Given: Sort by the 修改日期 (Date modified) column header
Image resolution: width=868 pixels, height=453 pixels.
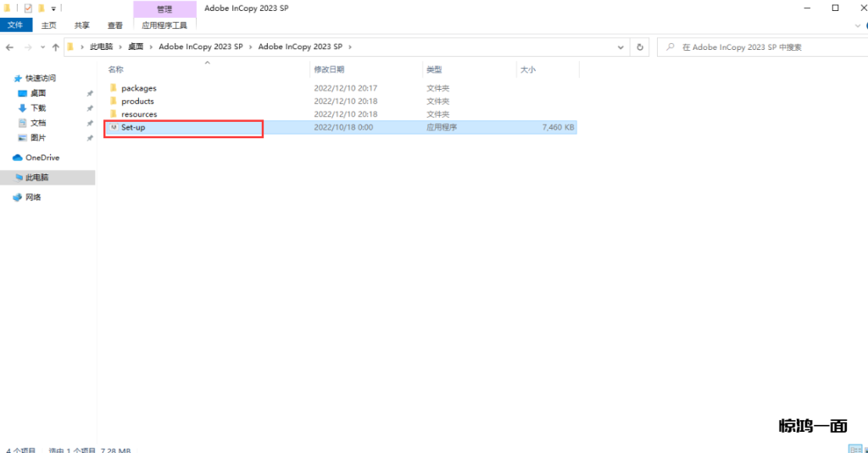Looking at the screenshot, I should 329,69.
